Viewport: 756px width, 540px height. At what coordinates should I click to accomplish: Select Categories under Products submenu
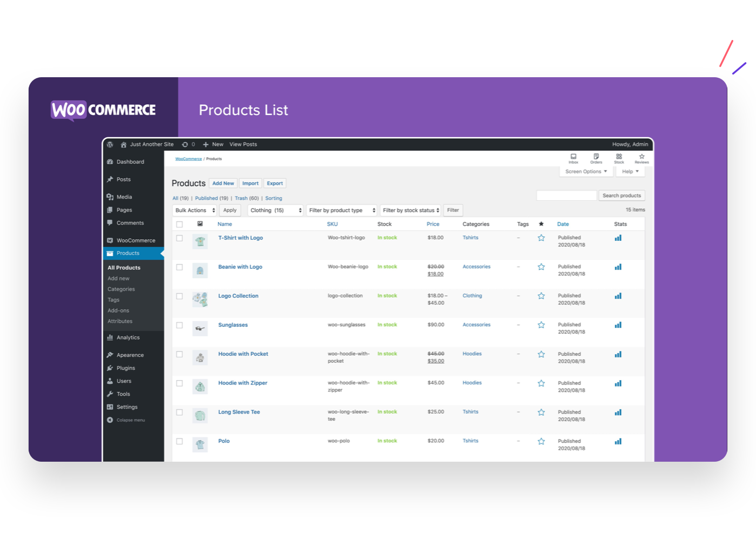tap(121, 289)
